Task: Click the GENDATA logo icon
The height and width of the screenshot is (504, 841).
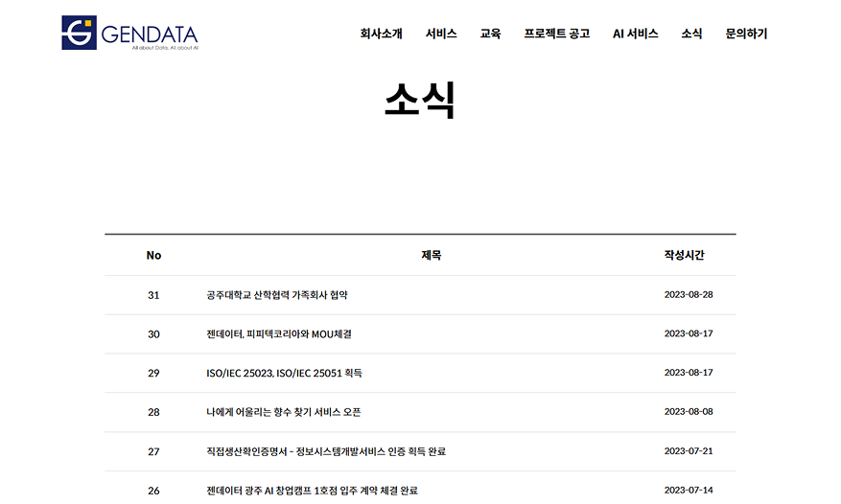Action: 79,33
